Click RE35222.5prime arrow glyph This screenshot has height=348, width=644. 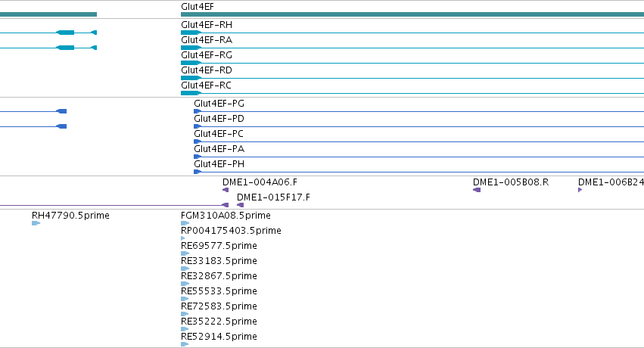[x=185, y=330]
